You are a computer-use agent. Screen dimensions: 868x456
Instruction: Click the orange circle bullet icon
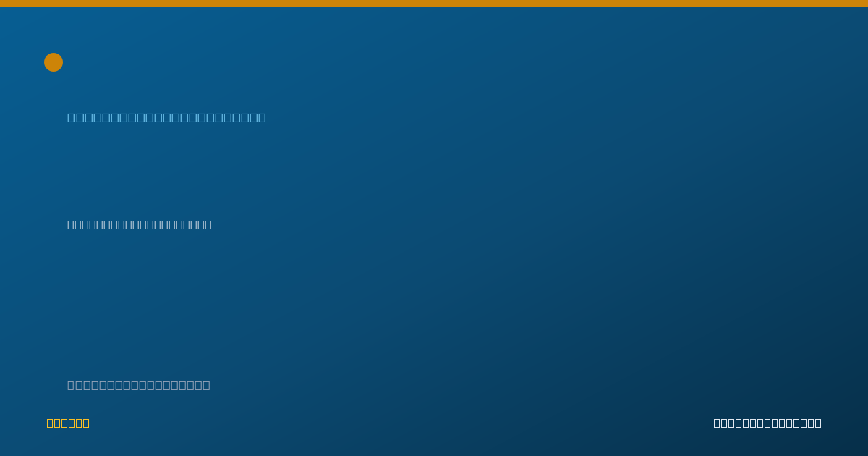[54, 62]
